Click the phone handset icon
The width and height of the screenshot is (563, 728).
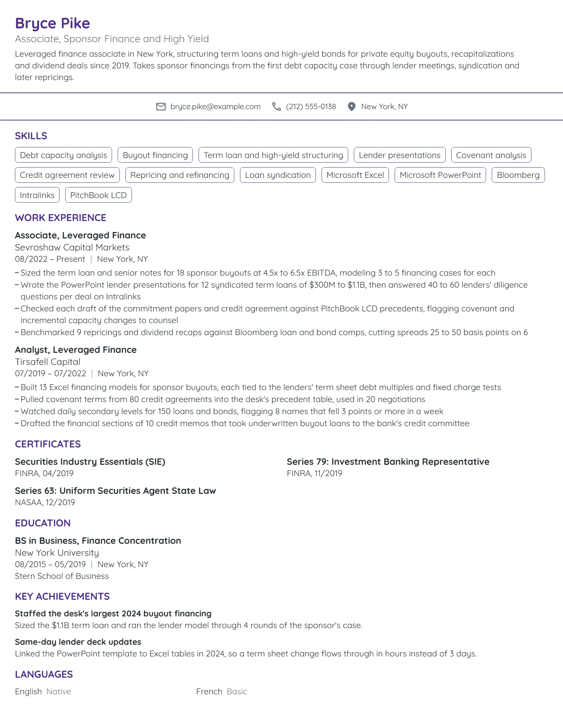277,107
